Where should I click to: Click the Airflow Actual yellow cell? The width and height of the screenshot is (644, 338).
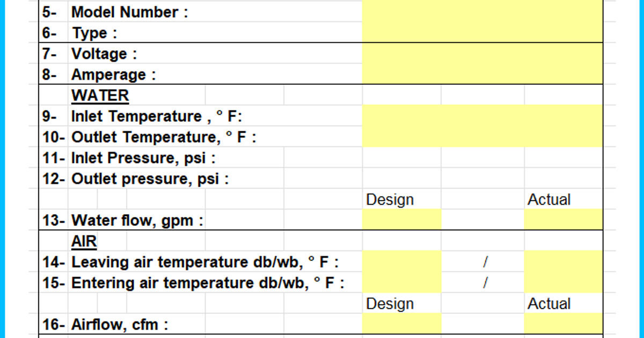pos(563,324)
